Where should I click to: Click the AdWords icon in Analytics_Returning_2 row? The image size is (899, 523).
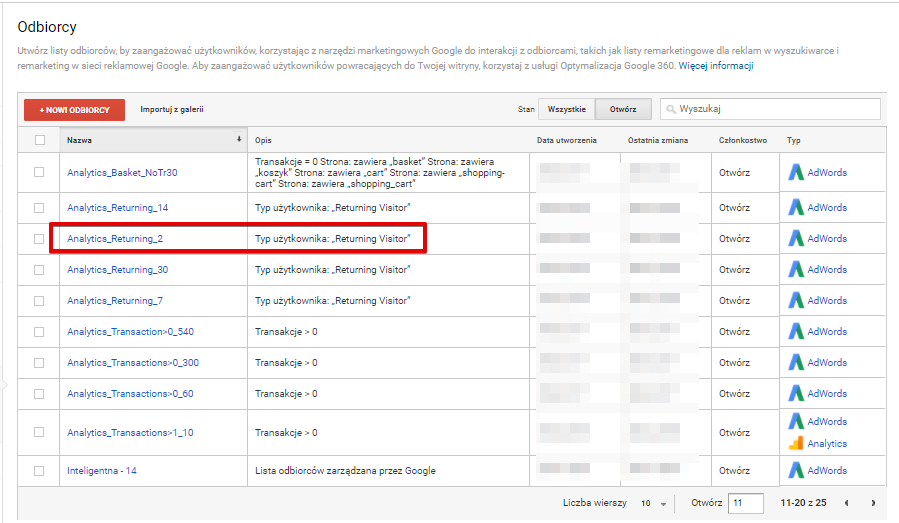(x=796, y=238)
